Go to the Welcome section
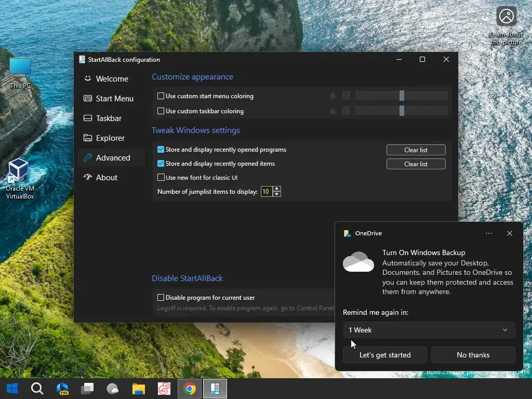532x399 pixels. 112,79
